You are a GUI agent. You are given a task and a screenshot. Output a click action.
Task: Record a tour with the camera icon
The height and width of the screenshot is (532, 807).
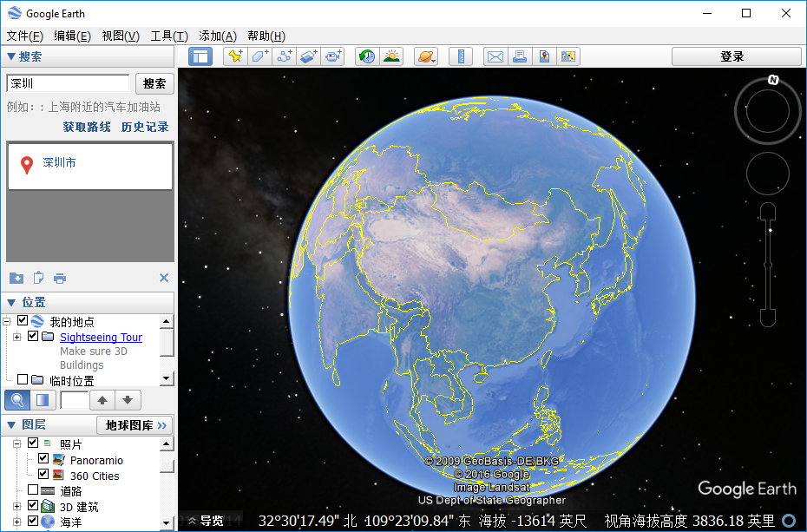pos(332,56)
